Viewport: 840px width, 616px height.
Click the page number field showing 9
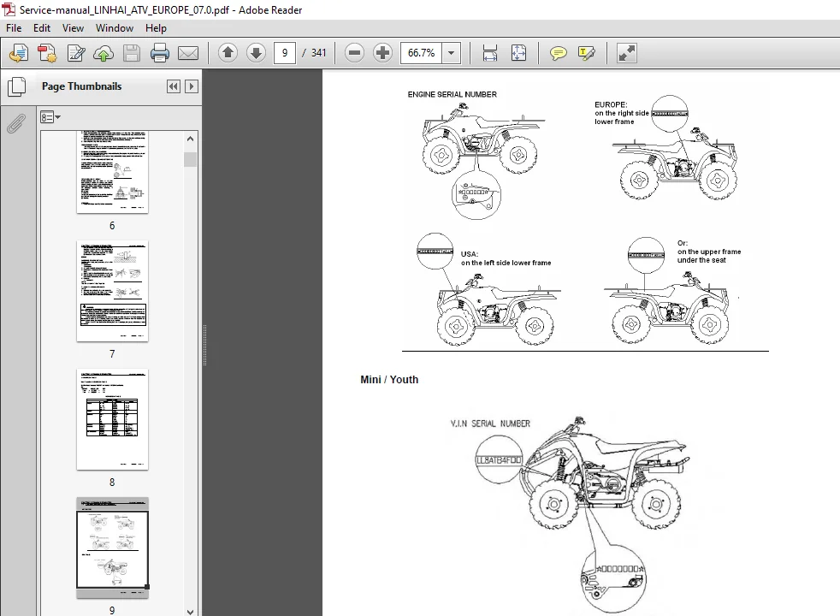pyautogui.click(x=285, y=53)
